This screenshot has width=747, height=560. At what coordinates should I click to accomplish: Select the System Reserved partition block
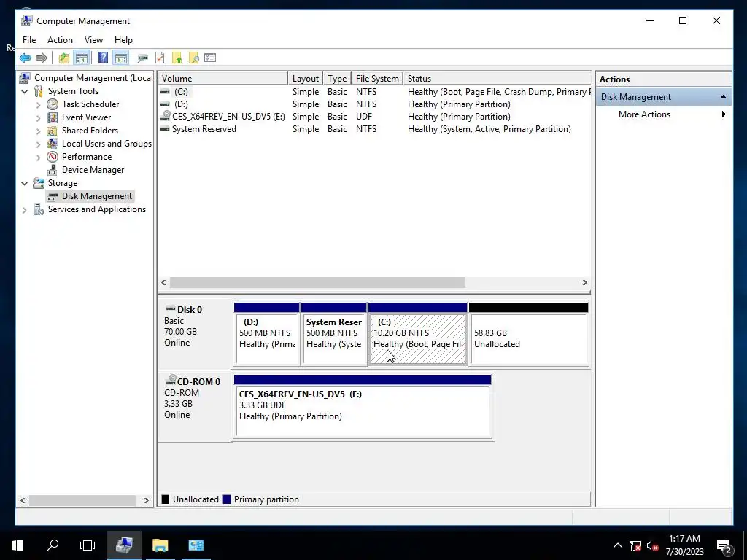[x=334, y=334]
